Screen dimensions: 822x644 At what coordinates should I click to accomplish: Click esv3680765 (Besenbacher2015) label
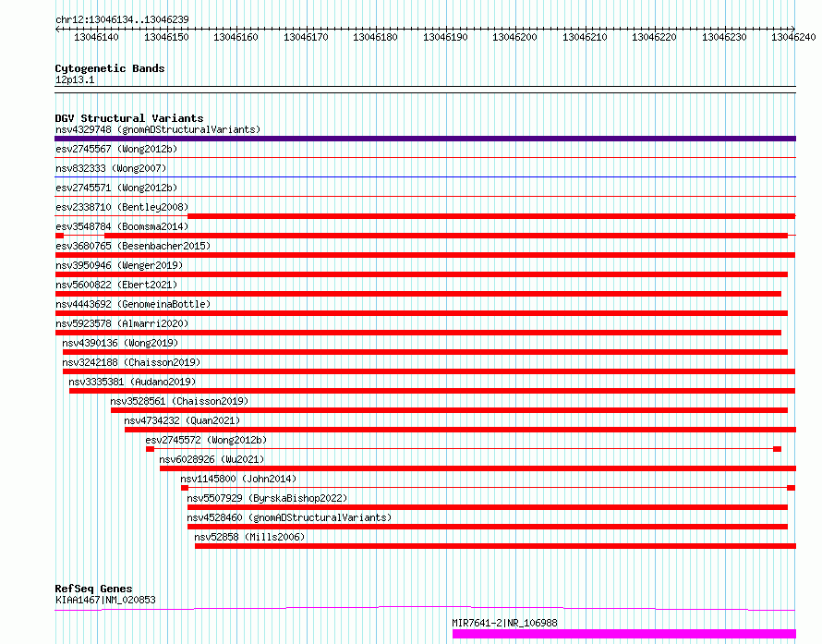tap(133, 246)
